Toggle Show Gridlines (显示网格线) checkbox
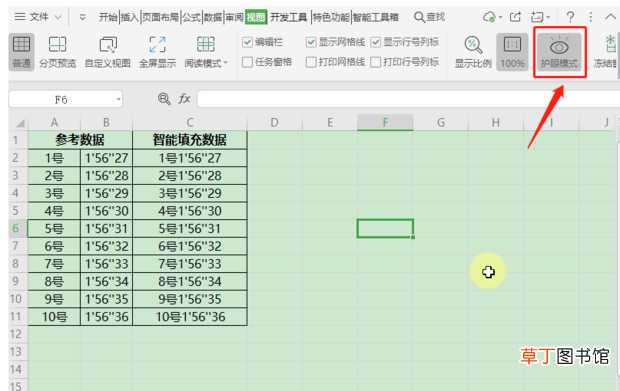Screen dimensions: 620x391 [311, 42]
